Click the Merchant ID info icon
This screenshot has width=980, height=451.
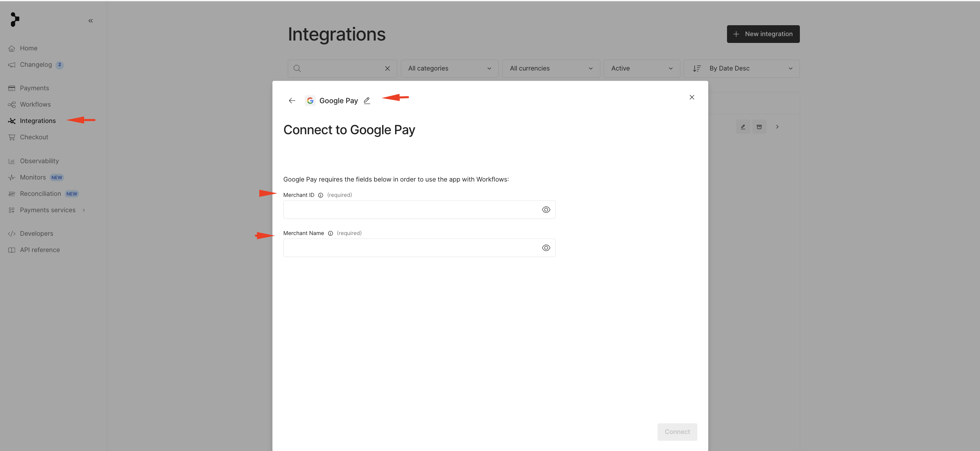(x=321, y=195)
